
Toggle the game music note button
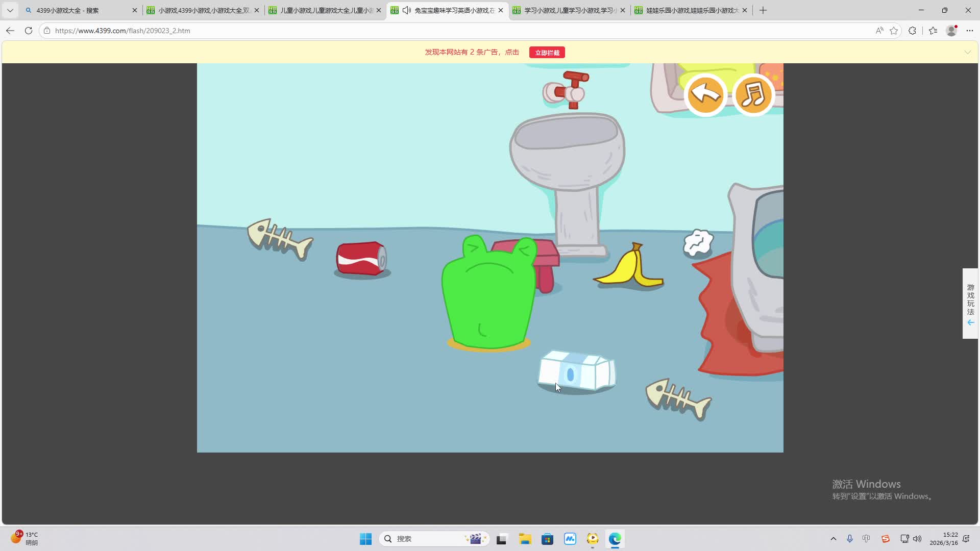click(x=753, y=95)
